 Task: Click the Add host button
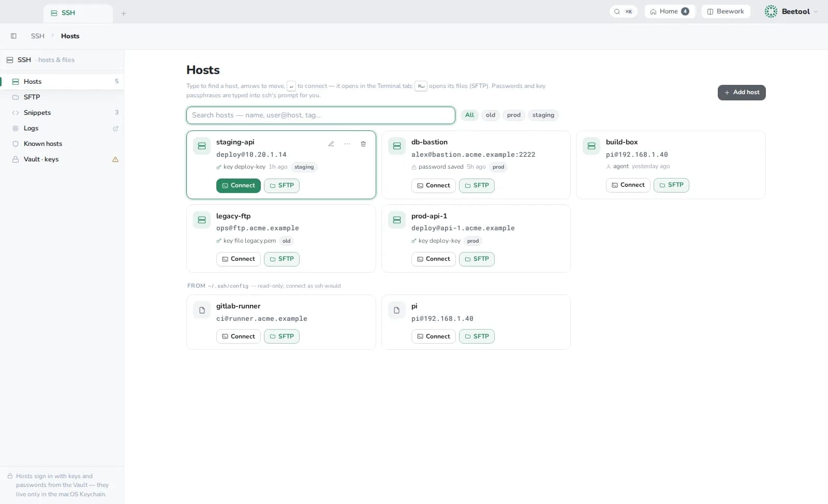click(x=742, y=92)
